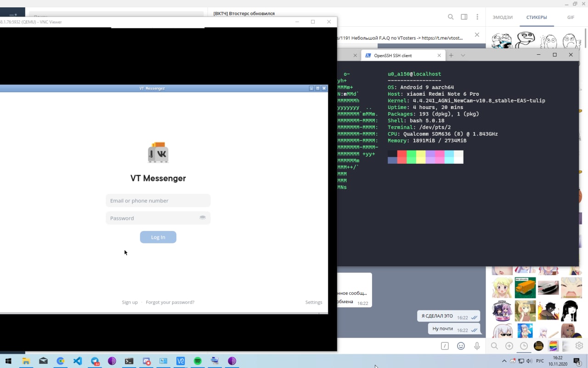This screenshot has height=368, width=588.
Task: Switch to the GIF tab
Action: click(x=571, y=17)
